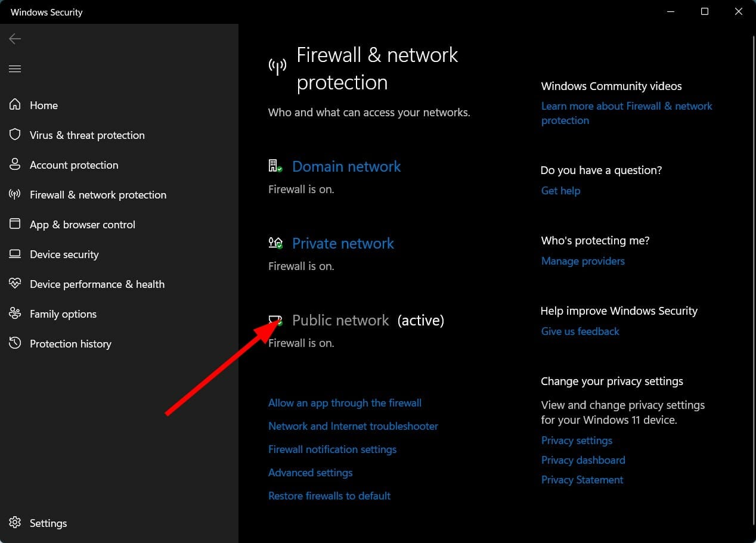Open active Public network settings

click(x=340, y=320)
